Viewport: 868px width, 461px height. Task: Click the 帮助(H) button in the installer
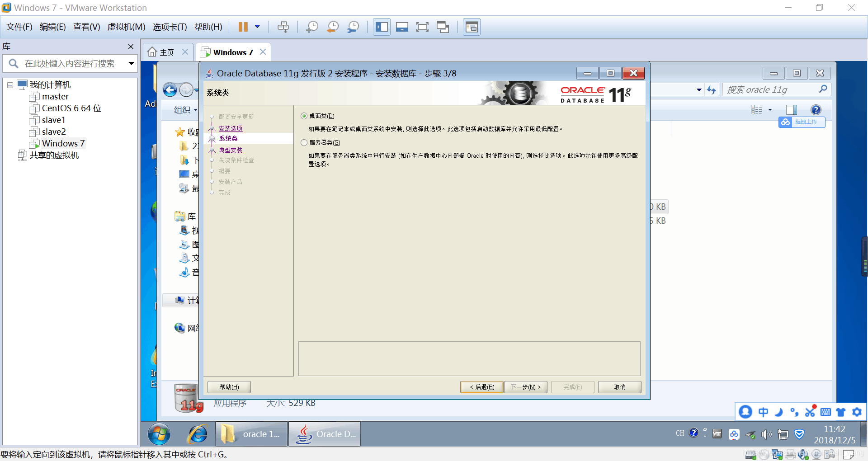click(x=229, y=387)
